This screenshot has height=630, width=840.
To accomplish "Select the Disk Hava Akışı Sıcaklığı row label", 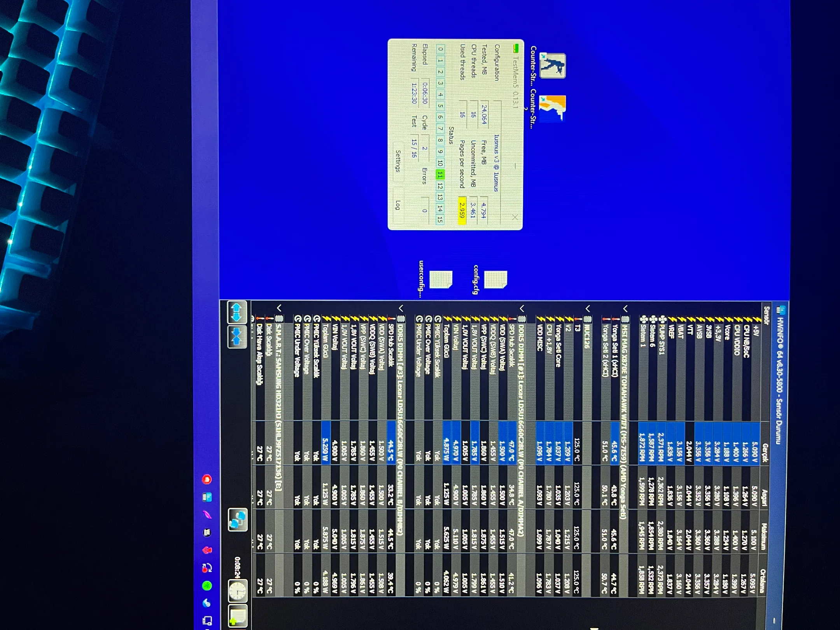I will [260, 354].
